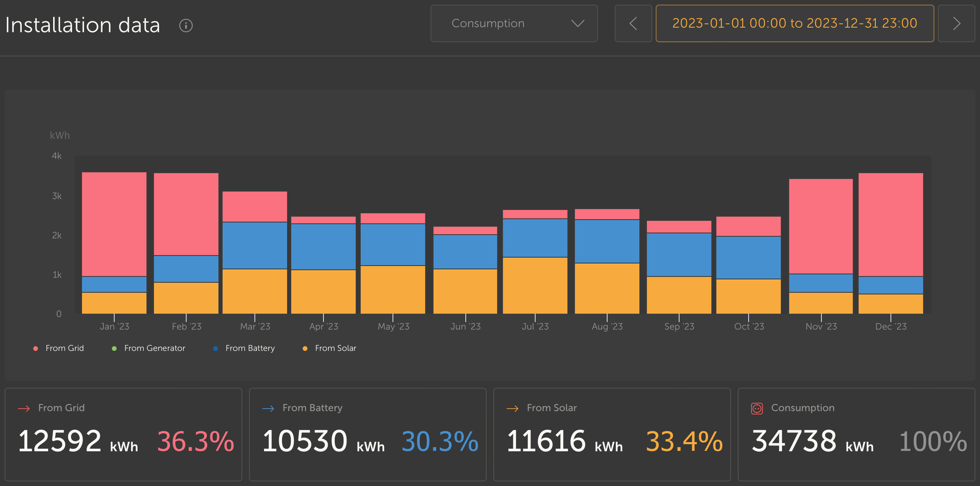Click the 34738 kWh Consumption total

(813, 441)
